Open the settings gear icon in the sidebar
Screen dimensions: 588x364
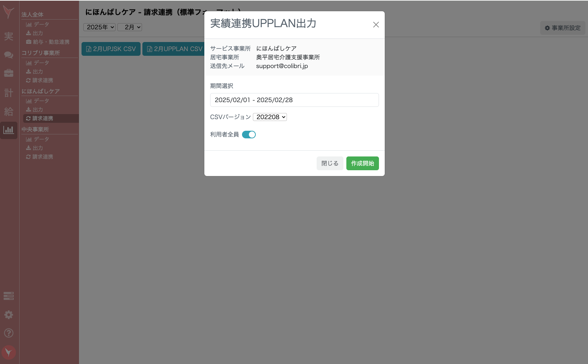[9, 315]
